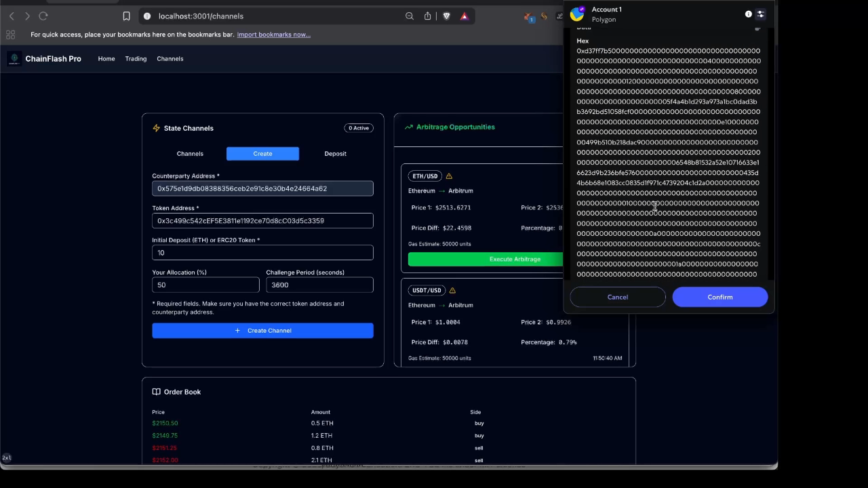Click Price Diff value $22.4598
Viewport: 868px width, 488px height.
457,228
